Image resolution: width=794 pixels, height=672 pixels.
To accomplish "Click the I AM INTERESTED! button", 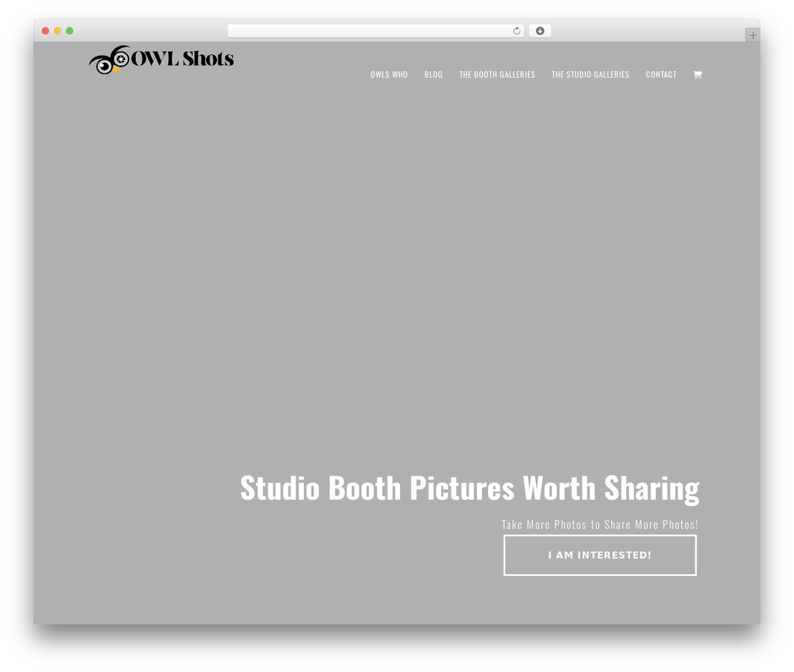I will 600,555.
